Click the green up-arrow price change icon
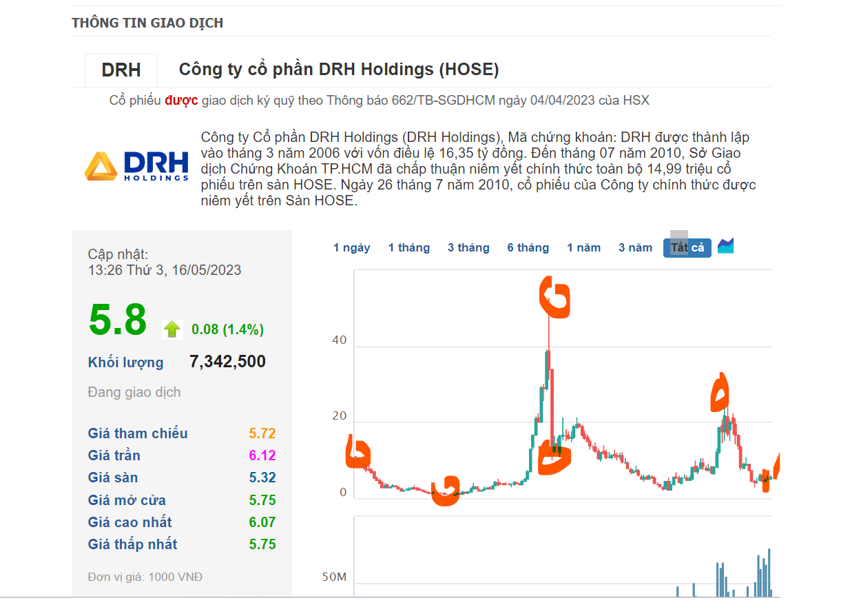861x616 pixels. (172, 329)
